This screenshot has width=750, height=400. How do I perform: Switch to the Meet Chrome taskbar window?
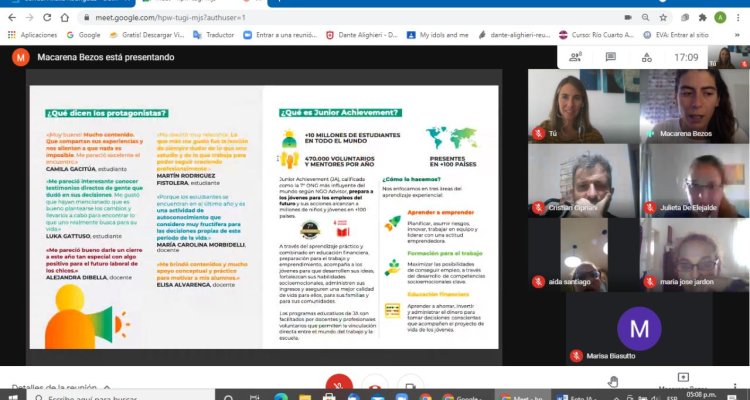521,397
